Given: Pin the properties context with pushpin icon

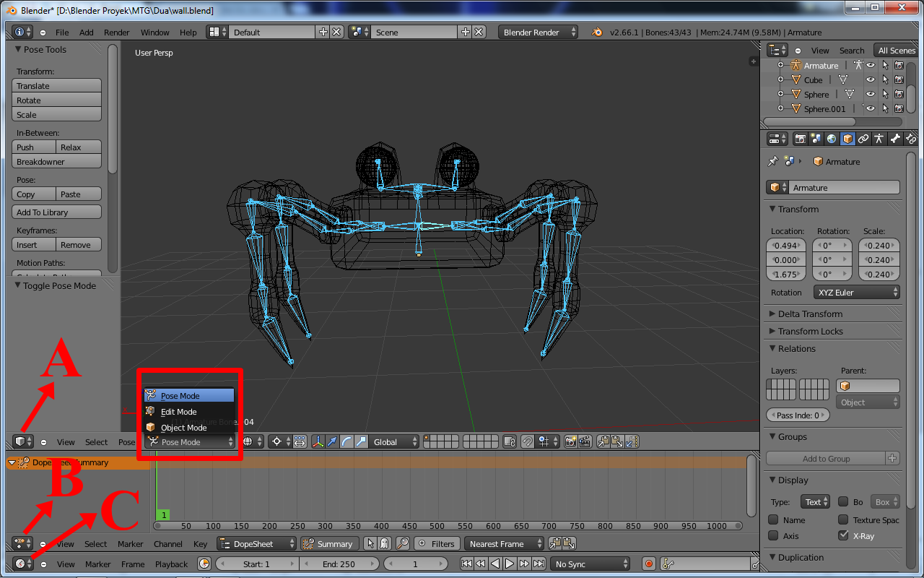Looking at the screenshot, I should (773, 161).
